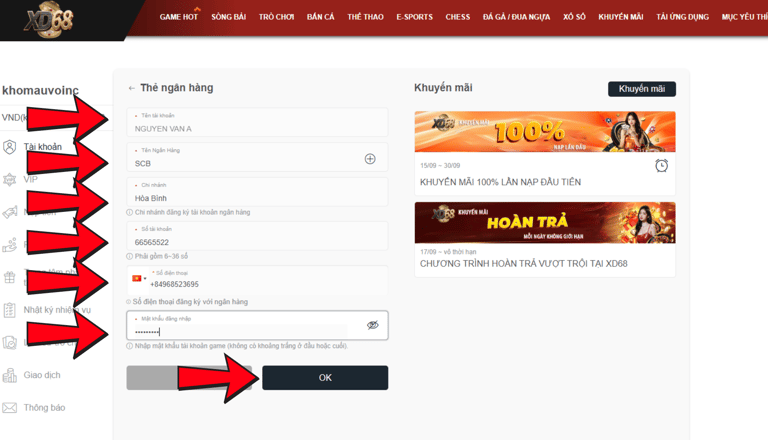Open the TRÒ CHƠI menu
Image resolution: width=768 pixels, height=440 pixels.
coord(276,17)
